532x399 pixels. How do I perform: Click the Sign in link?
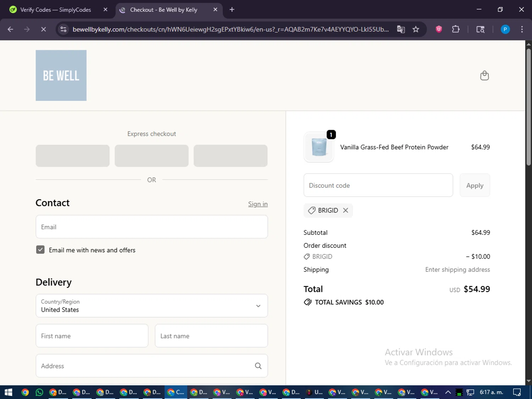258,204
